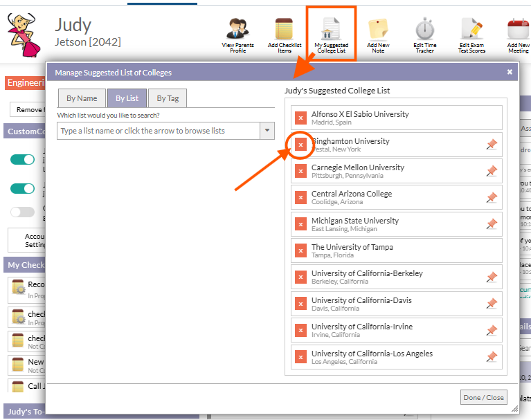Open My Suggested College List
This screenshot has width=531, height=420.
coord(331,35)
